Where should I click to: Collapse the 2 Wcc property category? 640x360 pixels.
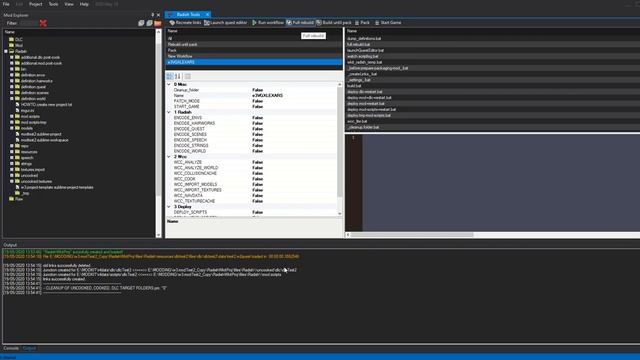pos(169,157)
